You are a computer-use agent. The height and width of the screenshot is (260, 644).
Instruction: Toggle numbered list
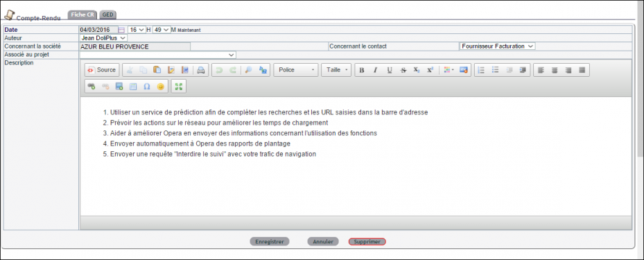[x=482, y=70]
